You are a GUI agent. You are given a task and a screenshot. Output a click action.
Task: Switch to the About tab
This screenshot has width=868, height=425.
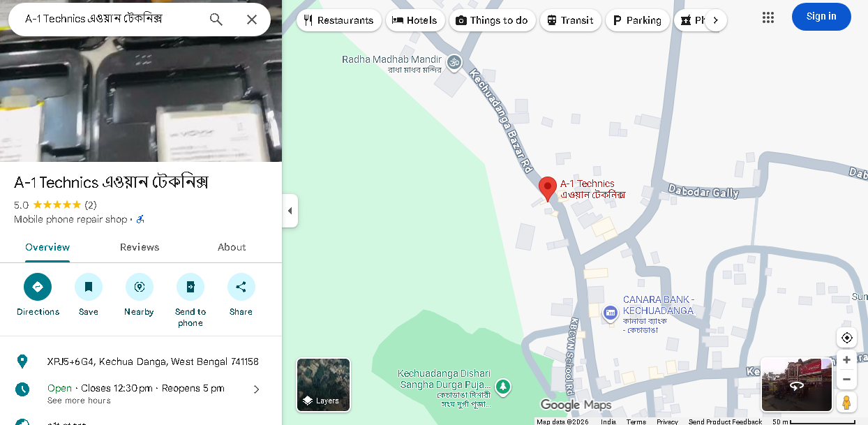click(x=232, y=247)
